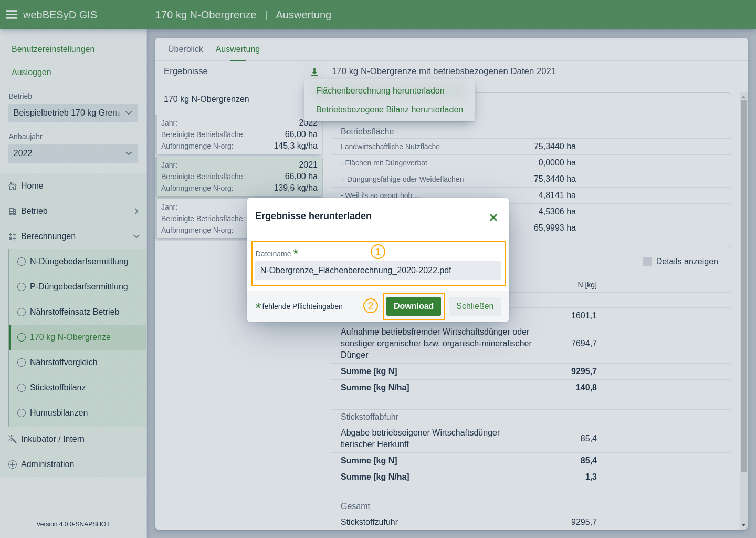
Task: Click the Schließen button
Action: (x=475, y=306)
